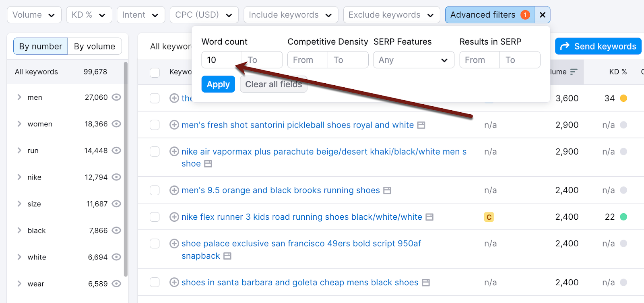Expand the size keyword group

tap(19, 204)
